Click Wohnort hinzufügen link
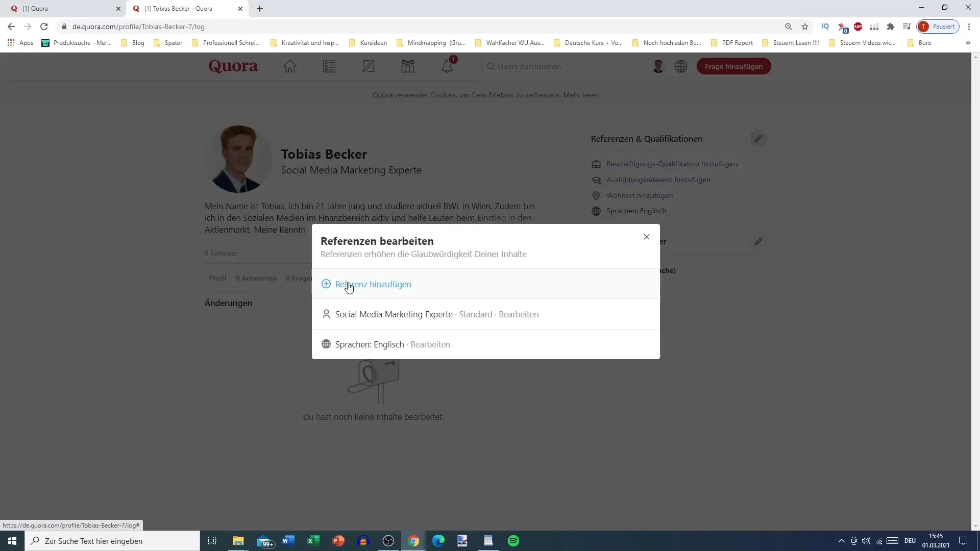 pyautogui.click(x=640, y=195)
